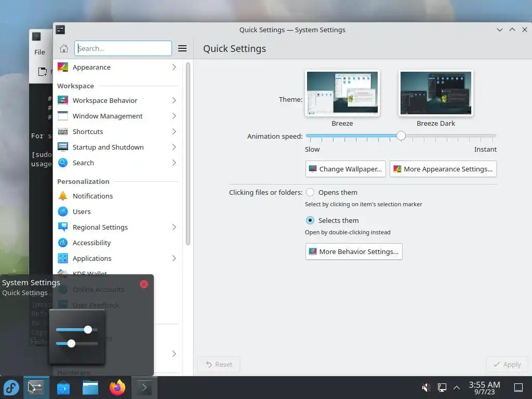The width and height of the screenshot is (532, 399).
Task: Click the Notifications bell icon
Action: click(63, 196)
